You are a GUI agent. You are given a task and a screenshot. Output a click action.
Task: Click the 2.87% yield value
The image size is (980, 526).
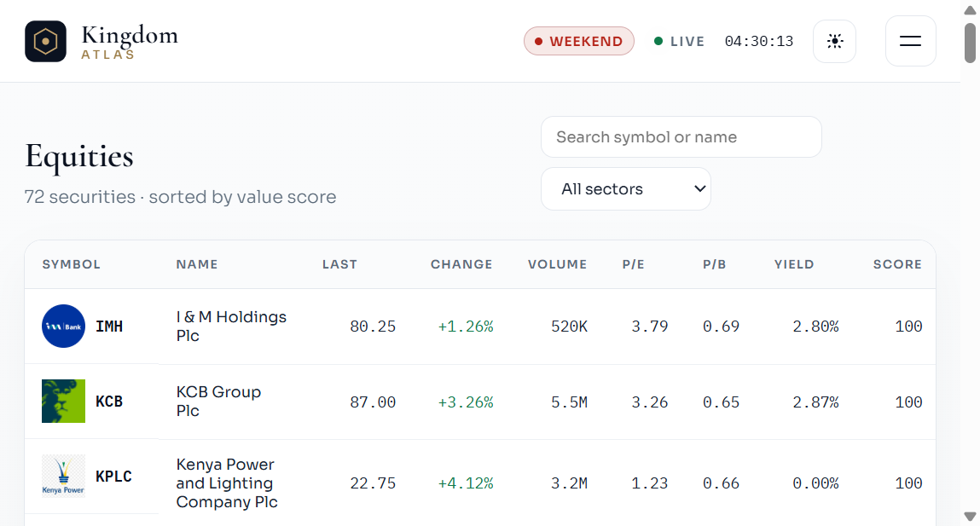pyautogui.click(x=815, y=402)
